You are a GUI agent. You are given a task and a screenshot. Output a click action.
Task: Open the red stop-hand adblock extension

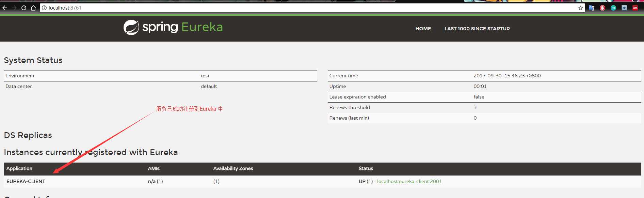[602, 8]
